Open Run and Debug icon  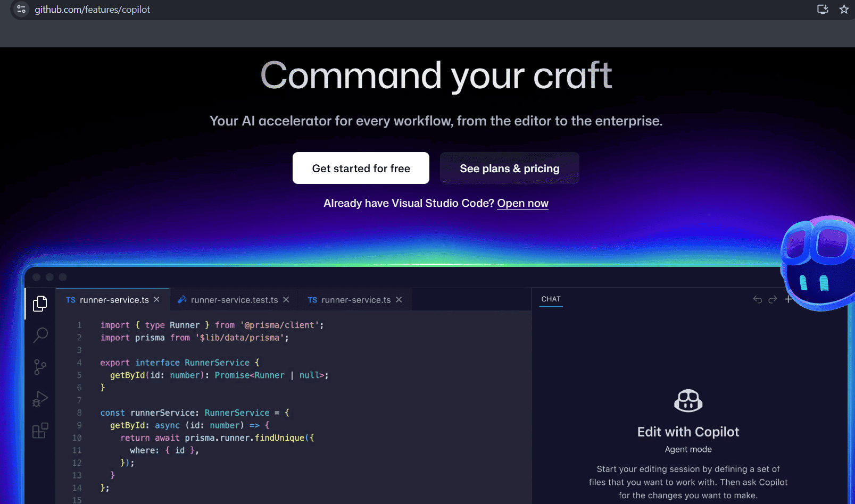click(40, 399)
